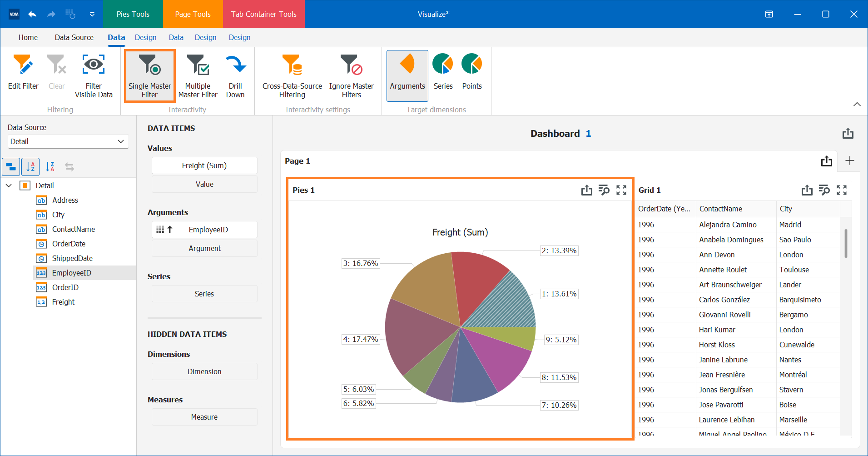
Task: Toggle the Arguments target dimension
Action: click(x=407, y=75)
